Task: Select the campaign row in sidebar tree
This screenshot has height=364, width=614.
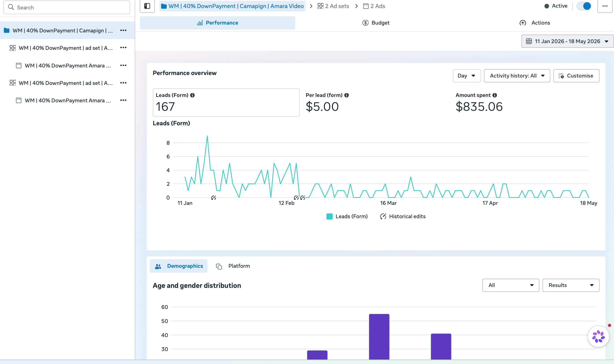Action: click(67, 30)
